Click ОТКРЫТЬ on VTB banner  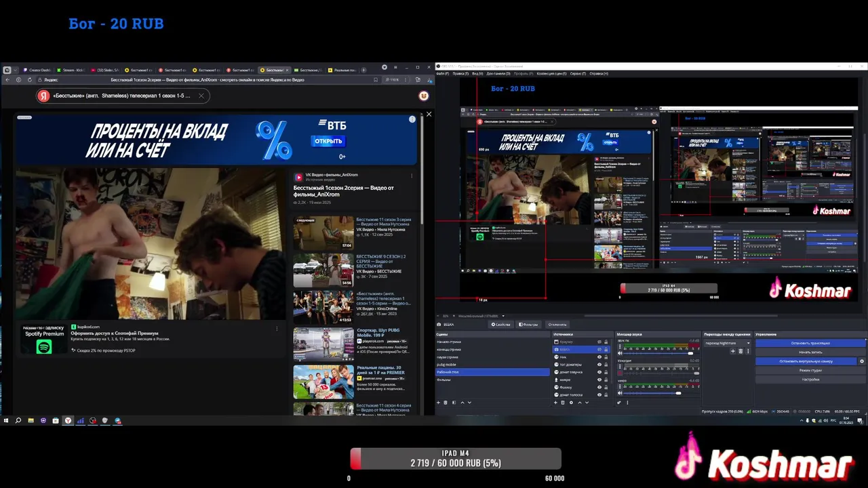328,141
